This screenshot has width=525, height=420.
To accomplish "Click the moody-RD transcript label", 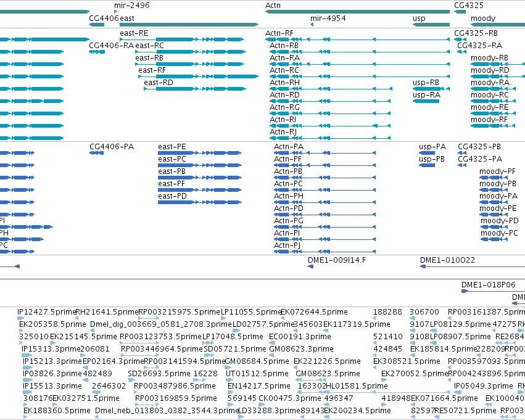I will click(490, 70).
